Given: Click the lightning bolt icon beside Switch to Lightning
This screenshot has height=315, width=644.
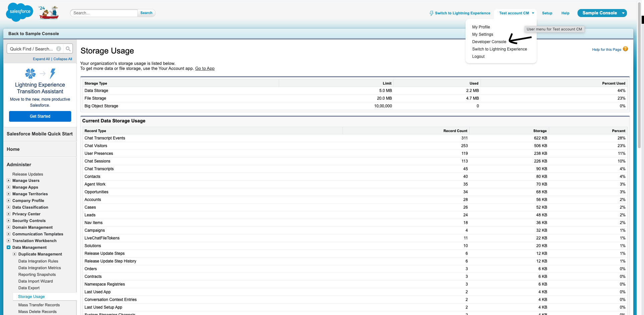Looking at the screenshot, I should point(431,13).
